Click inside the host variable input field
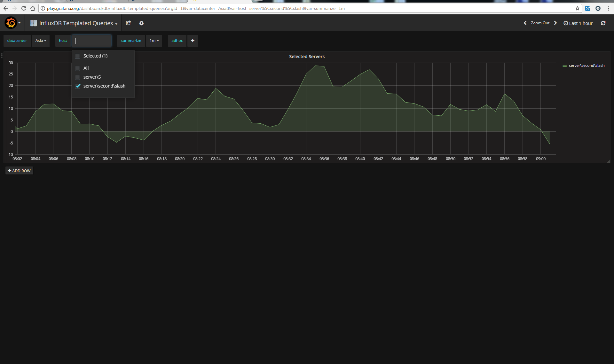Screen dimensions: 614x364 92,41
